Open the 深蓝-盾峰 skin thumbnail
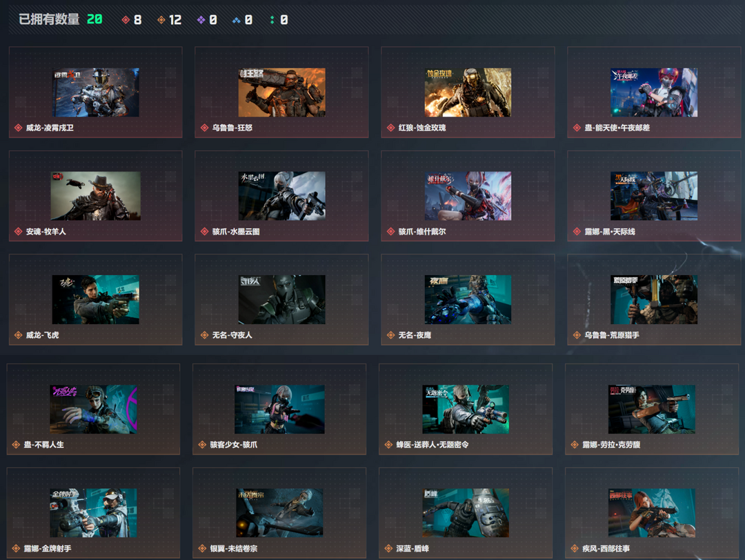The height and width of the screenshot is (560, 745). point(466,513)
